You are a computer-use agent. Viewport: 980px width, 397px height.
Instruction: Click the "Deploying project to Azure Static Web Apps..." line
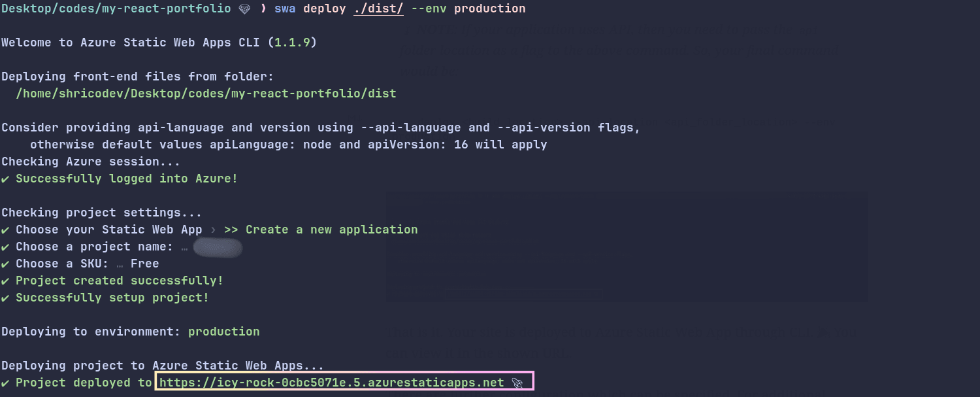tap(163, 366)
